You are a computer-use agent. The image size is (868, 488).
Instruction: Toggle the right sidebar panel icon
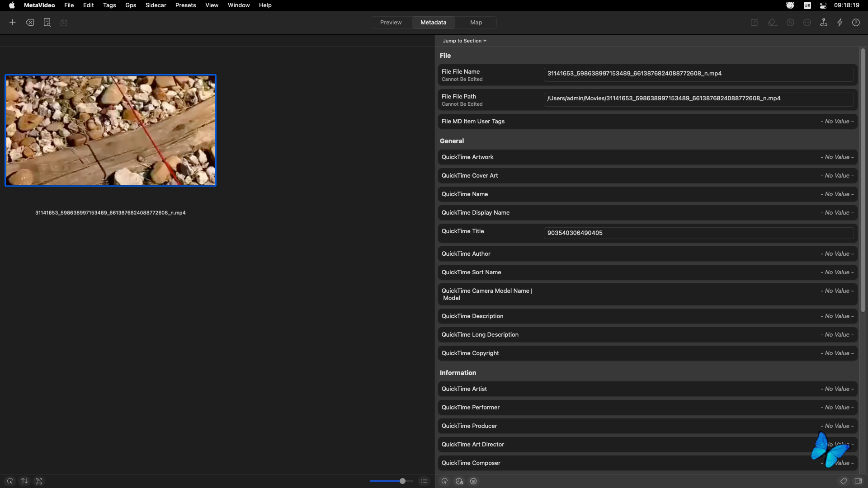click(858, 481)
